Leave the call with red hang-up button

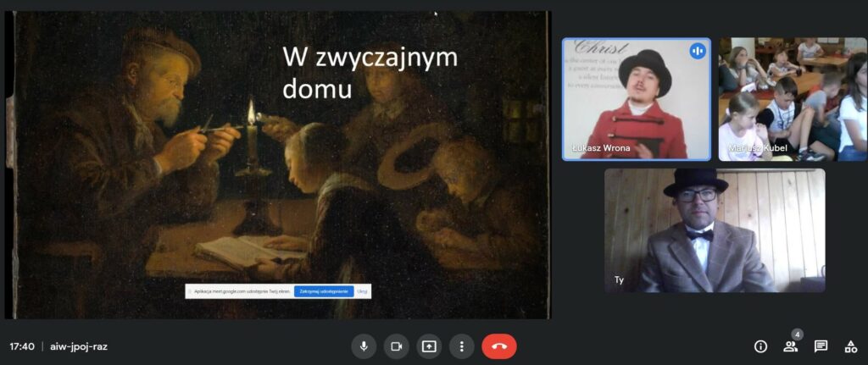499,346
